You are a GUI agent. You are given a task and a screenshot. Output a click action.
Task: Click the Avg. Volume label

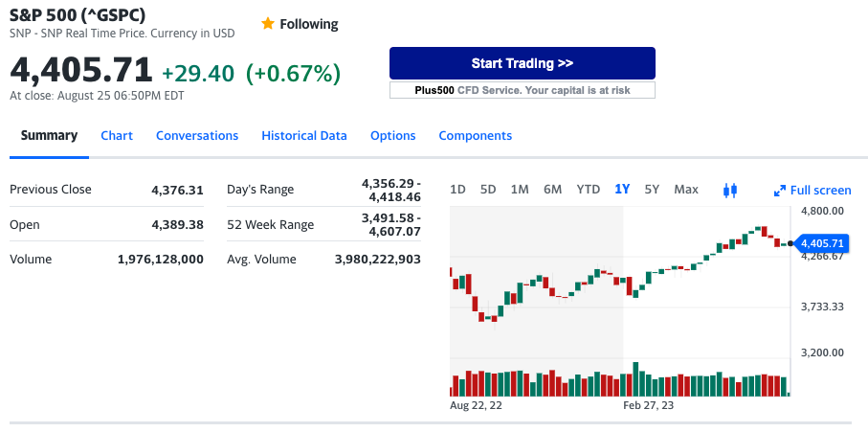click(x=261, y=260)
